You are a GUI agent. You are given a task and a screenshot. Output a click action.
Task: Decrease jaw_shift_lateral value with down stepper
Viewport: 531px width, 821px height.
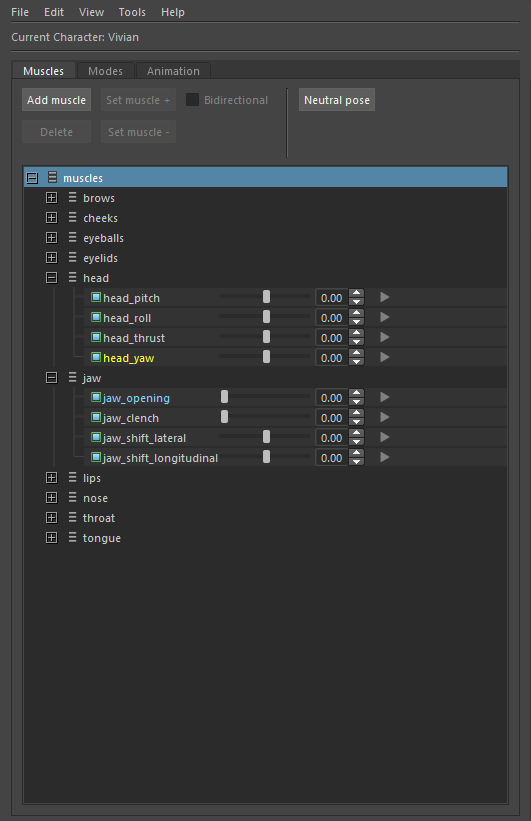point(357,442)
